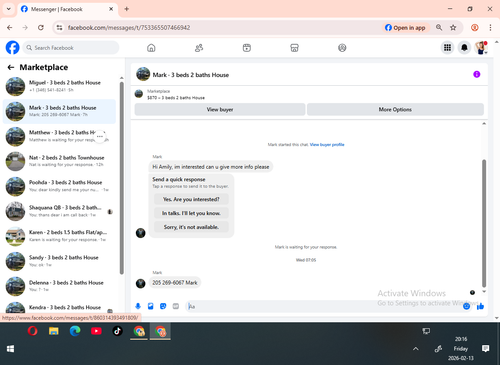
Task: Select quick response 'In talks. I'll let you know.'
Action: 191,213
